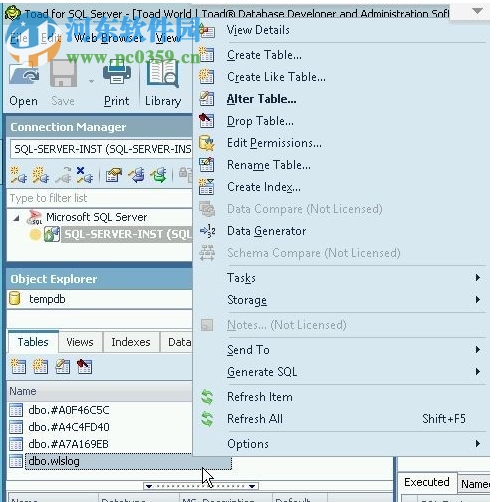Click the connection properties icon in Connection Manager
Viewport: 497px width, 502px height.
(114, 175)
